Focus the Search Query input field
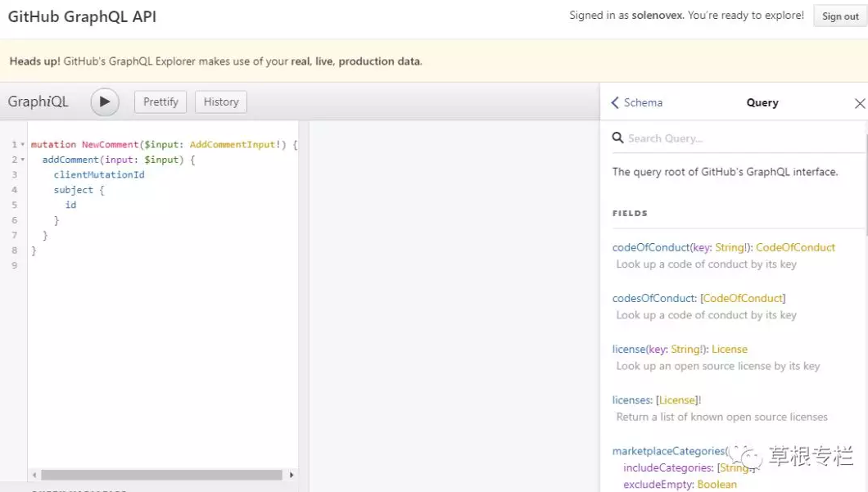 click(737, 138)
